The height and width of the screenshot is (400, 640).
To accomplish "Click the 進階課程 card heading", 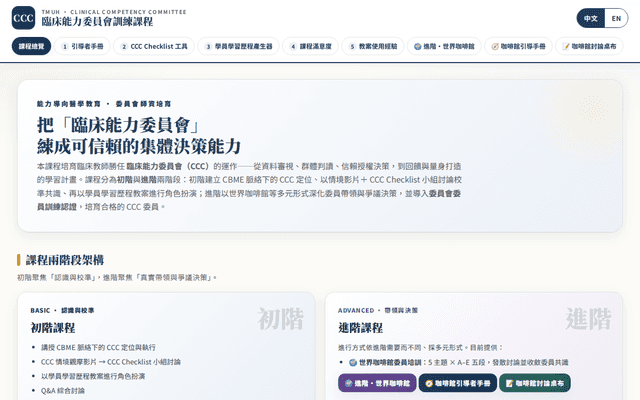I will pos(360,327).
